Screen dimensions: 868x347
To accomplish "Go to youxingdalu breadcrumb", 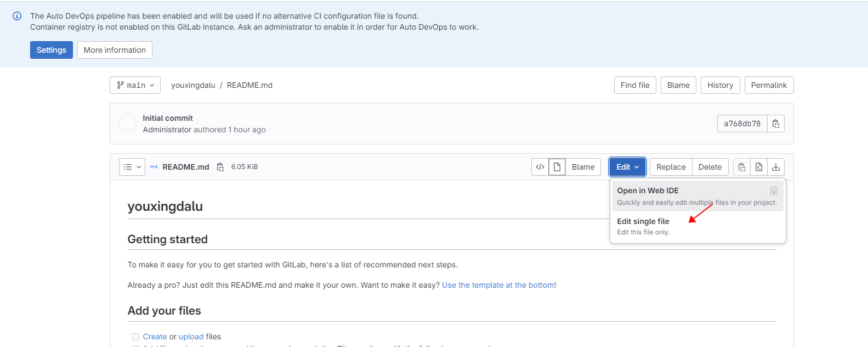I will [193, 85].
